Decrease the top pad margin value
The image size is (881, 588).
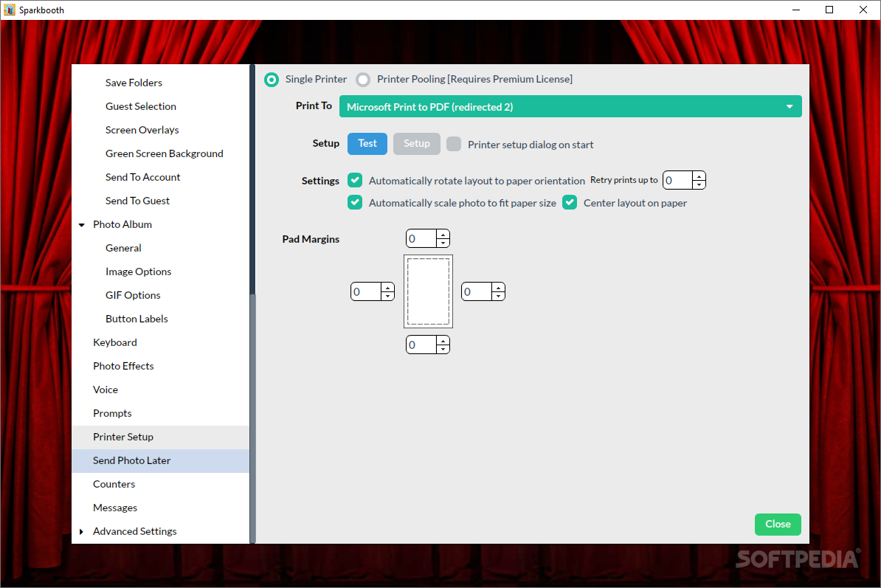(443, 243)
